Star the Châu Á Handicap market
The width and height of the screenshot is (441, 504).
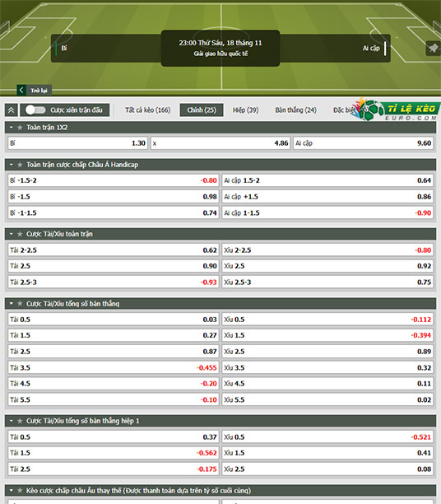(x=20, y=165)
